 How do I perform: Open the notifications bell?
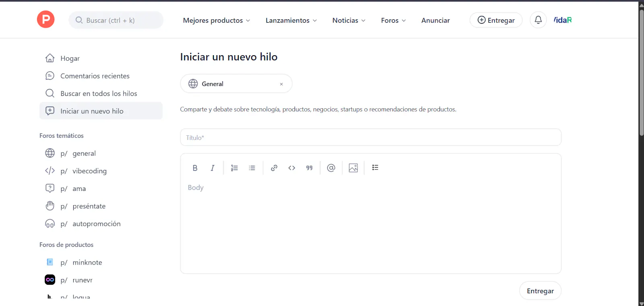pyautogui.click(x=538, y=20)
